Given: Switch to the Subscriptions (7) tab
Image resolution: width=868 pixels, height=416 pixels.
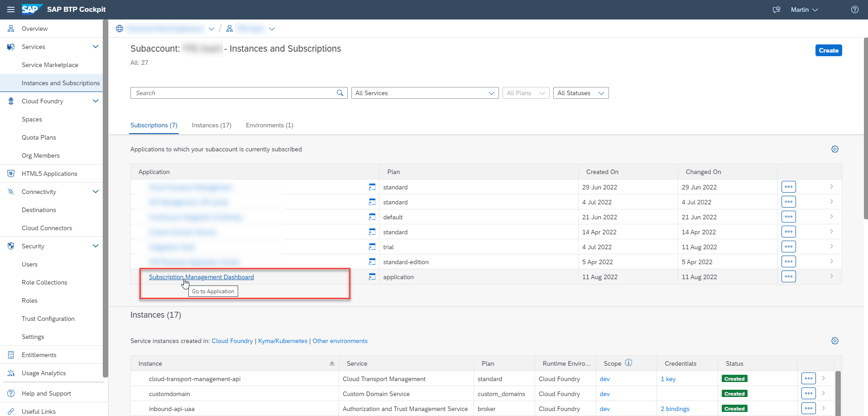Looking at the screenshot, I should [154, 125].
